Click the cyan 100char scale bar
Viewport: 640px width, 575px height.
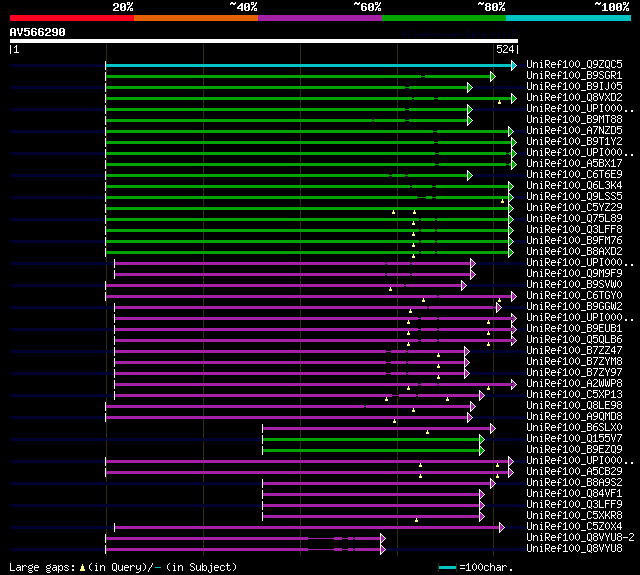pyautogui.click(x=447, y=567)
